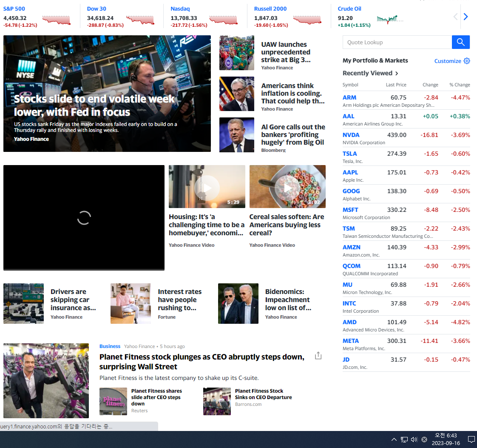This screenshot has height=448, width=477.
Task: Open the MU ticker symbol
Action: point(347,285)
